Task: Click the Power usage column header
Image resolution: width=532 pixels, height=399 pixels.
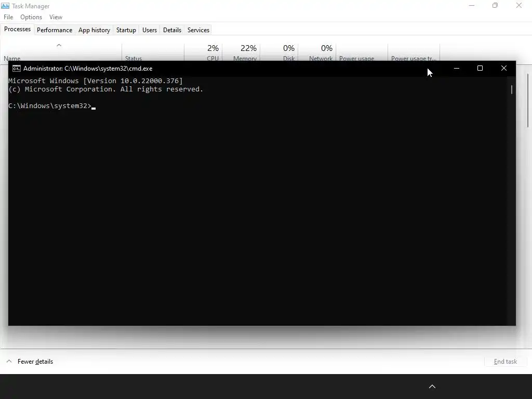Action: click(362, 53)
